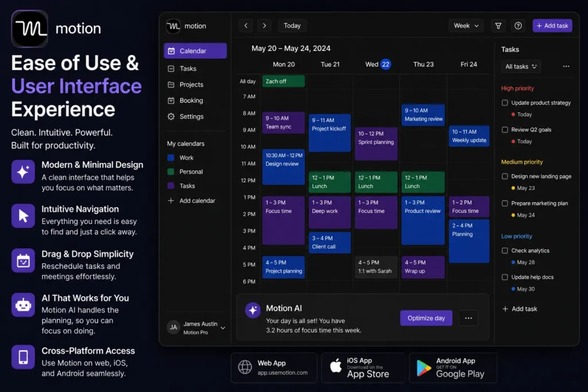
Task: Open the Week view dropdown
Action: coord(466,25)
